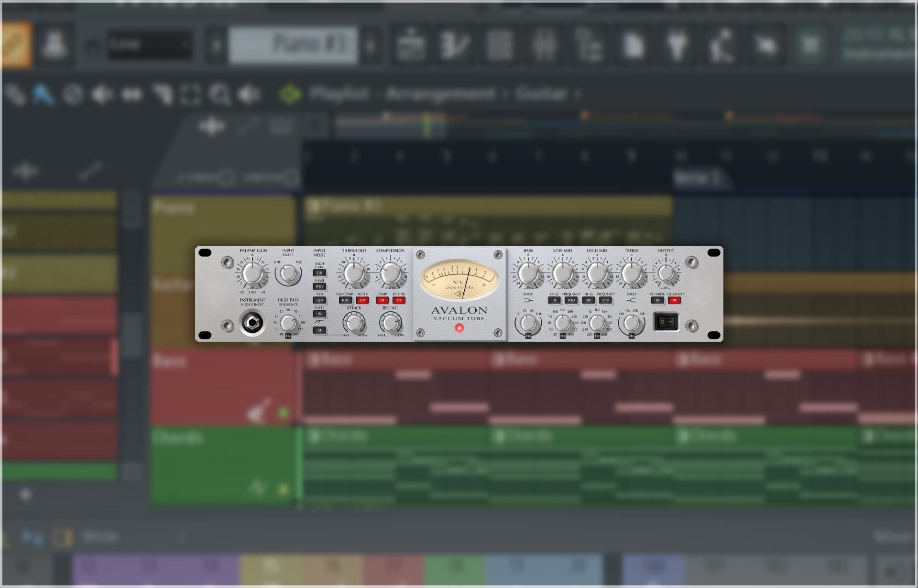Click the Treble shelf frequency knob
This screenshot has height=588, width=918.
coord(631,323)
